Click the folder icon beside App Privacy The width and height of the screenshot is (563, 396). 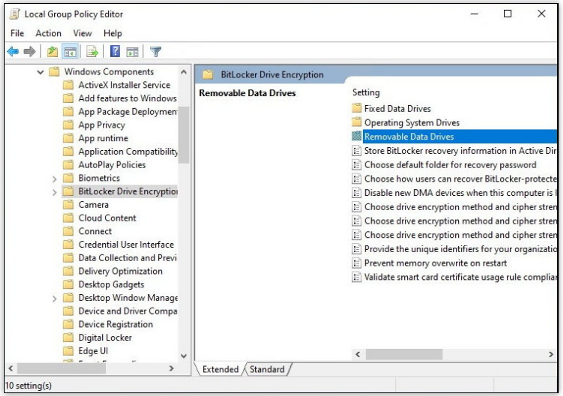[68, 125]
